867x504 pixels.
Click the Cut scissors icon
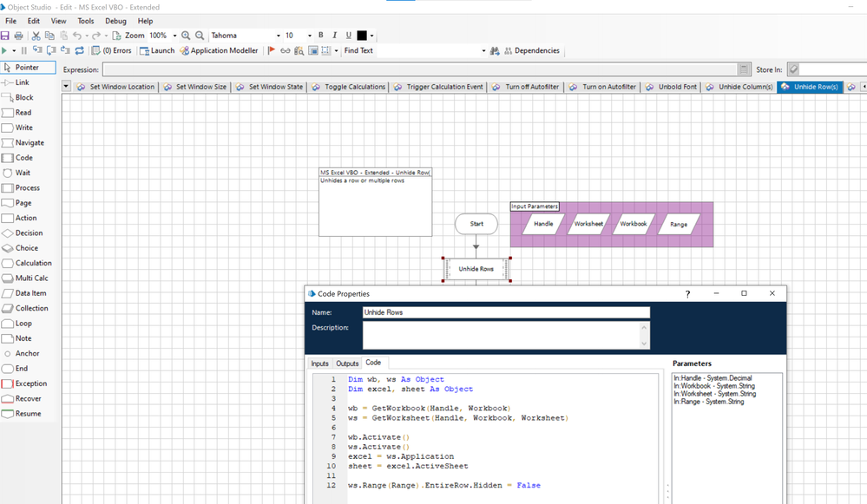pyautogui.click(x=36, y=36)
